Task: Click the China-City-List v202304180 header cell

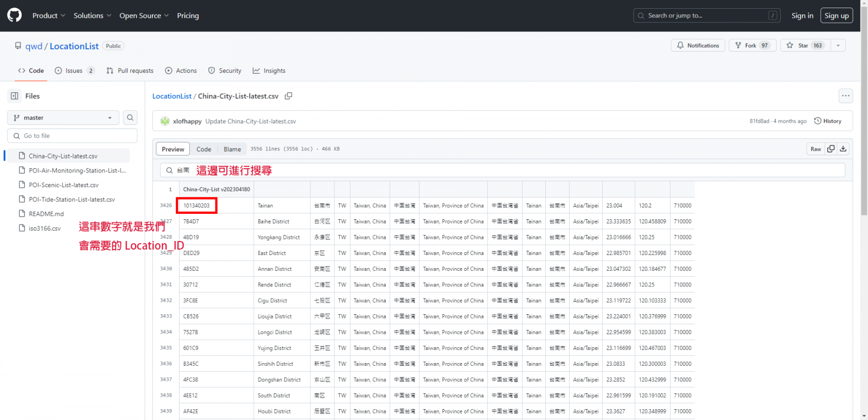Action: [216, 189]
